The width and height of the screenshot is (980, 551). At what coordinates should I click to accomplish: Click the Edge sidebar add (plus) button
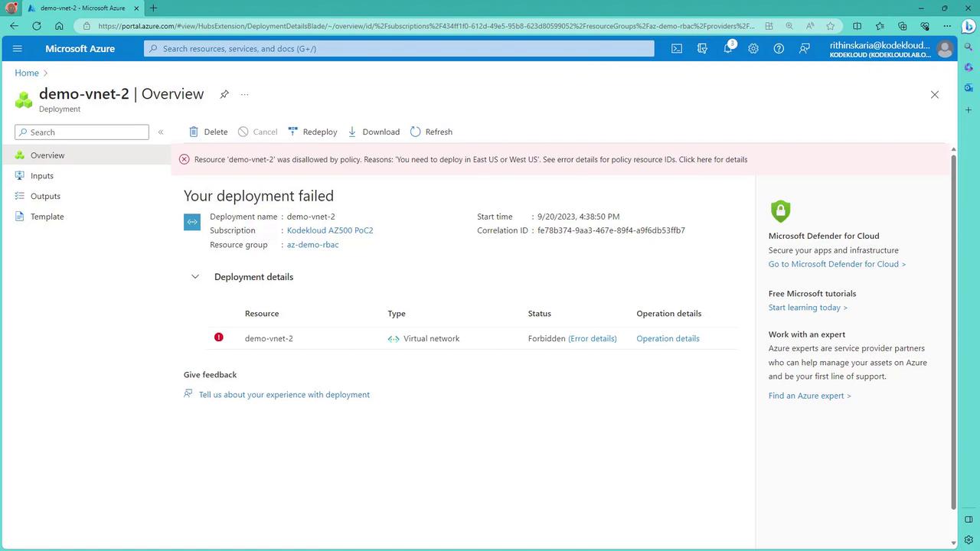969,109
